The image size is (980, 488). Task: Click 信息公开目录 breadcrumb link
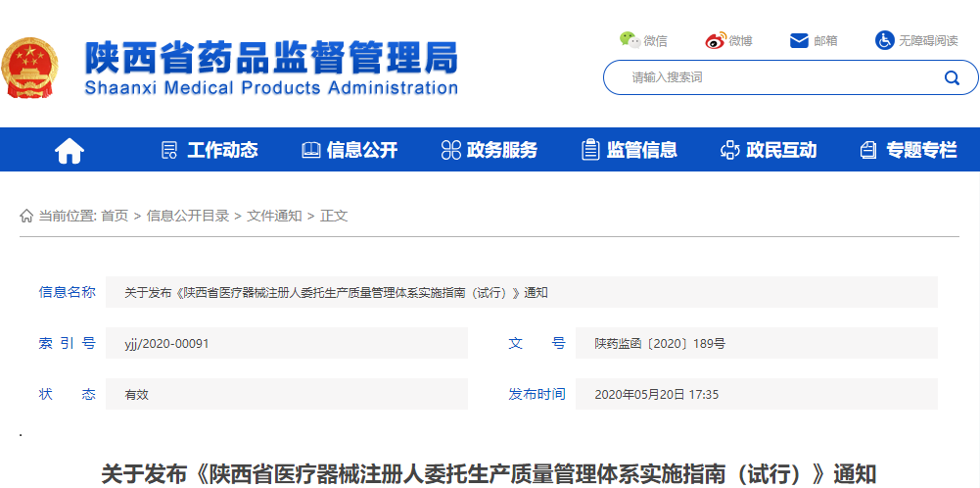[x=188, y=216]
